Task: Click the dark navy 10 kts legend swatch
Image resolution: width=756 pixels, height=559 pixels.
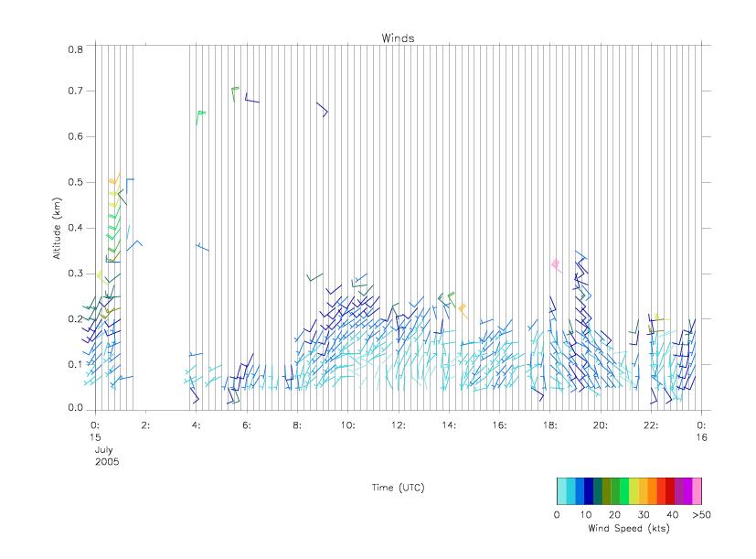Action: click(589, 491)
